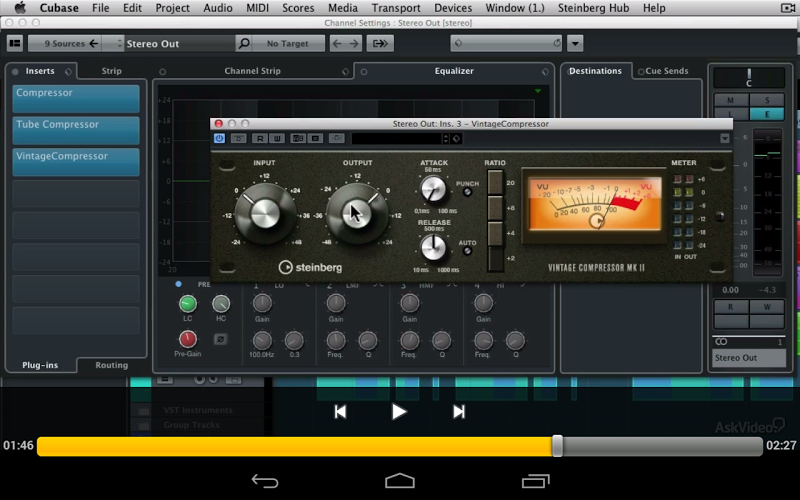Viewport: 800px width, 500px height.
Task: Toggle the EQ low-cut LC button
Action: (187, 304)
